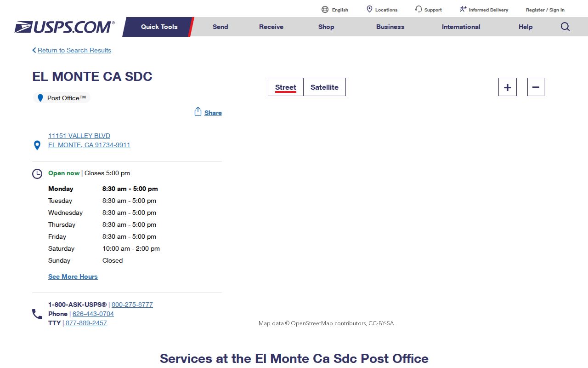Click Register / Sign In
This screenshot has height=368, width=588.
click(545, 10)
